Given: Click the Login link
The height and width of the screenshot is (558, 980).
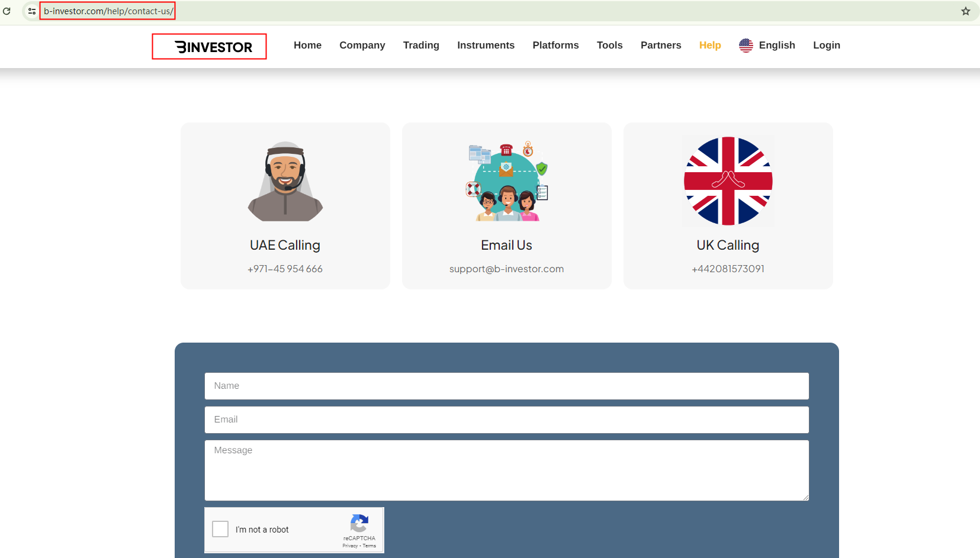Looking at the screenshot, I should click(826, 46).
